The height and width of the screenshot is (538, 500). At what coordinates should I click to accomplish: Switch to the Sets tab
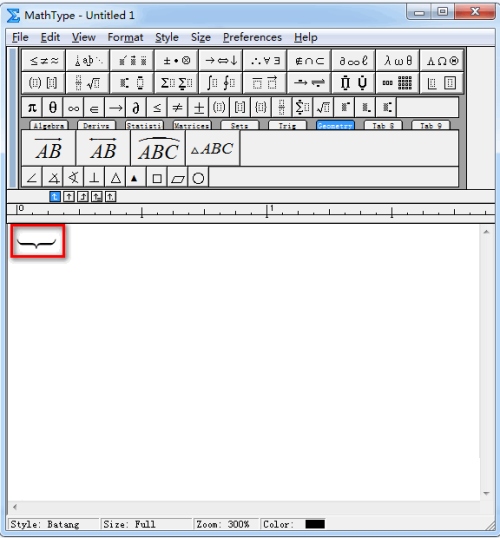[x=240, y=126]
